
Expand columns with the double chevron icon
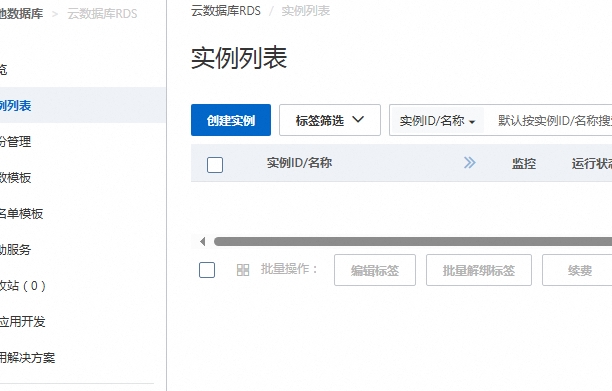470,163
